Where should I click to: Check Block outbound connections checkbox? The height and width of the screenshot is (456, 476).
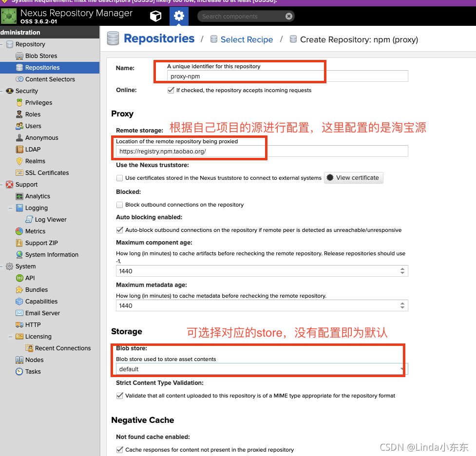click(x=119, y=205)
